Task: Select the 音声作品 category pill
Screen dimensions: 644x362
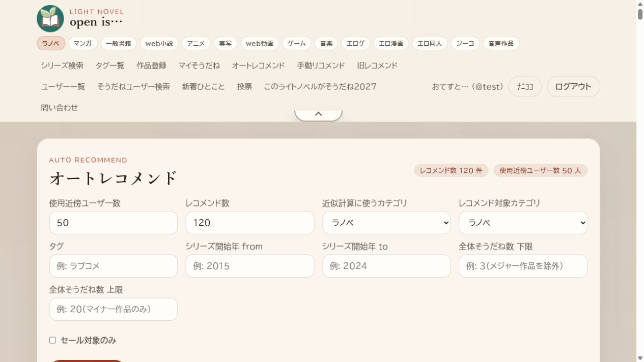Action: pyautogui.click(x=501, y=43)
